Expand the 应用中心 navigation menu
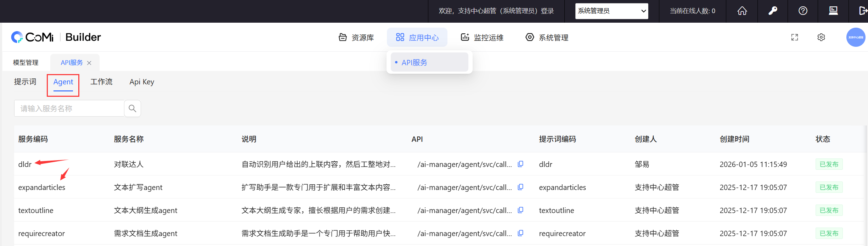Viewport: 868px width, 246px height. (x=417, y=38)
